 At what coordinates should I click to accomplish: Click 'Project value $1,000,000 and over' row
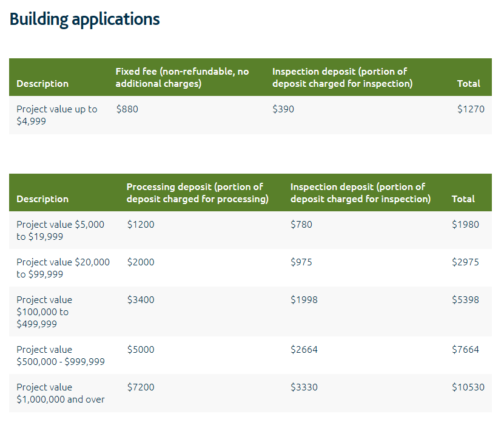(61, 393)
